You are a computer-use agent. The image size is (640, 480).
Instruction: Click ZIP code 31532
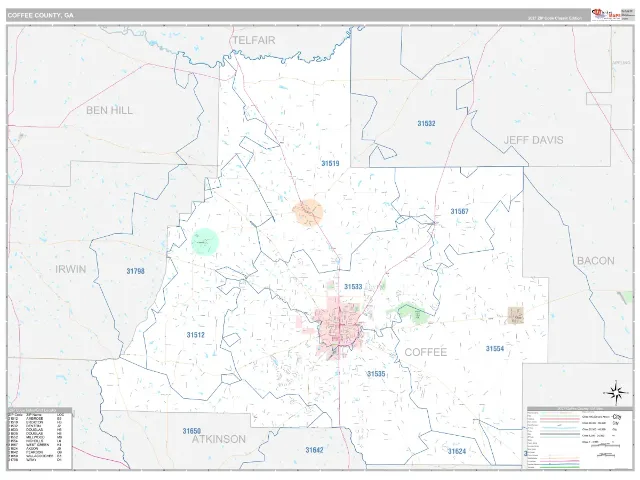click(426, 123)
